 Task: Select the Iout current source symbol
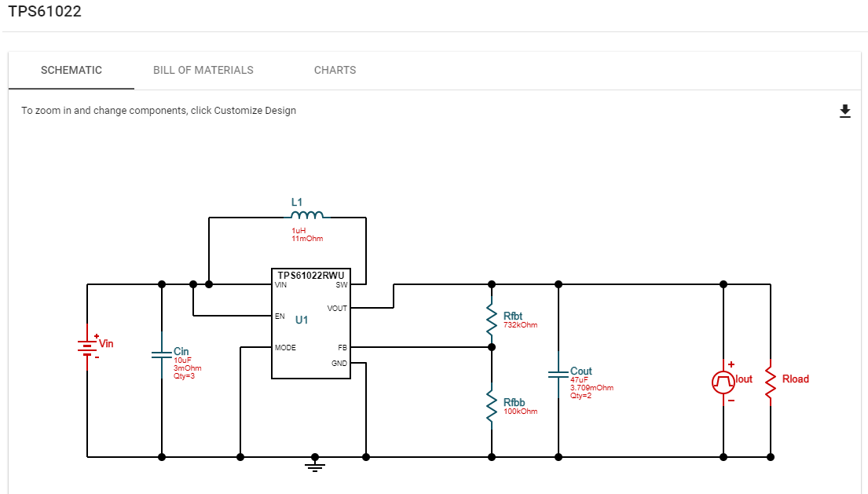click(723, 382)
